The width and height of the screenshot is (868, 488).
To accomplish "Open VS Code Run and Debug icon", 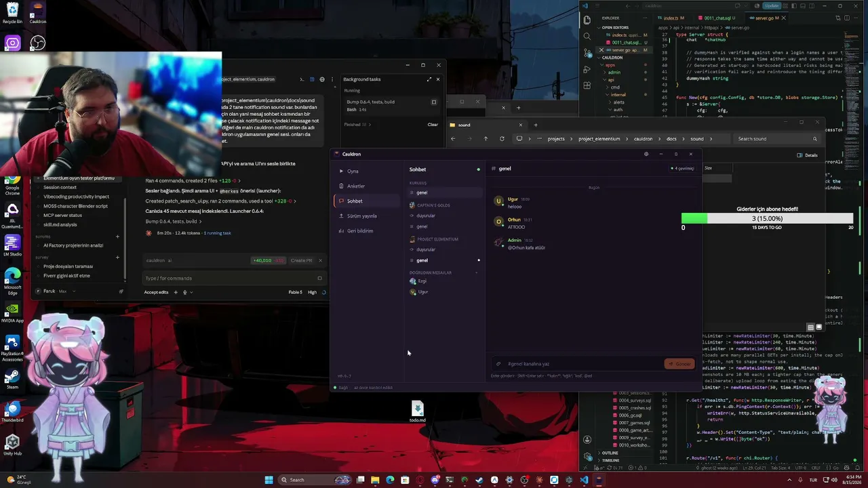I will pos(587,68).
